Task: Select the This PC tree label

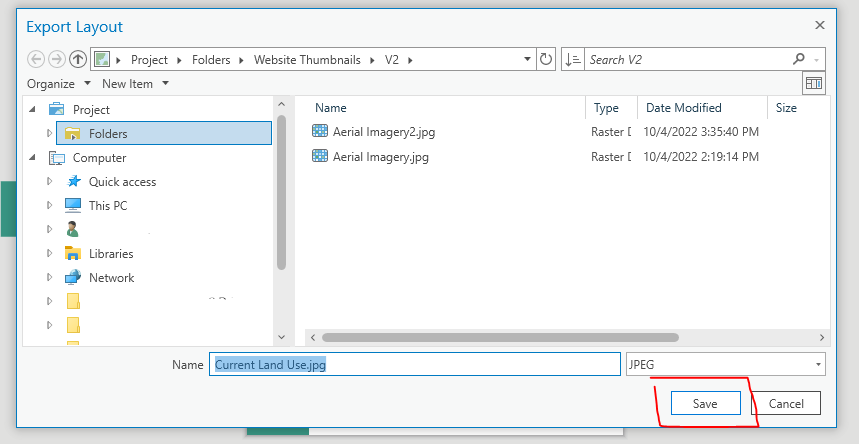Action: pos(108,206)
